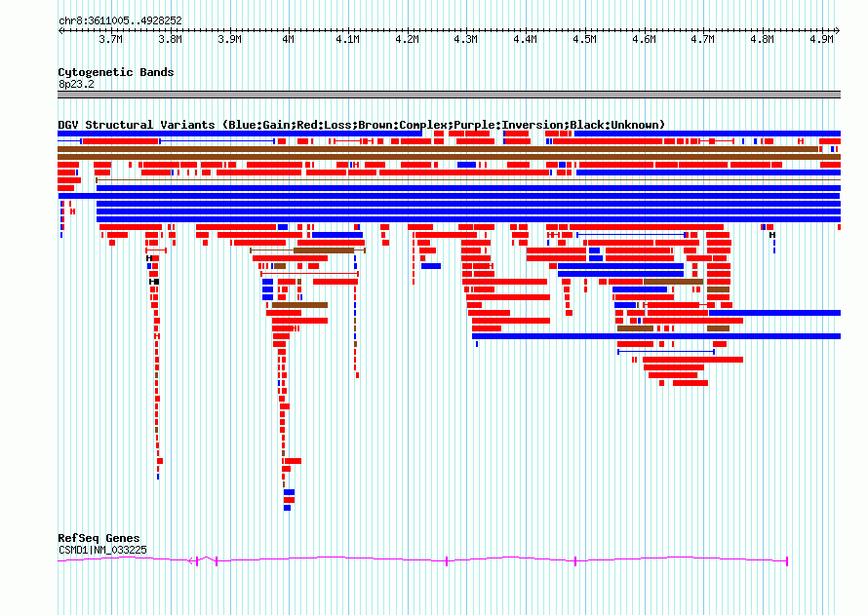This screenshot has width=868, height=615.
Task: Select the 4.3M position on the ruler
Action: (466, 39)
